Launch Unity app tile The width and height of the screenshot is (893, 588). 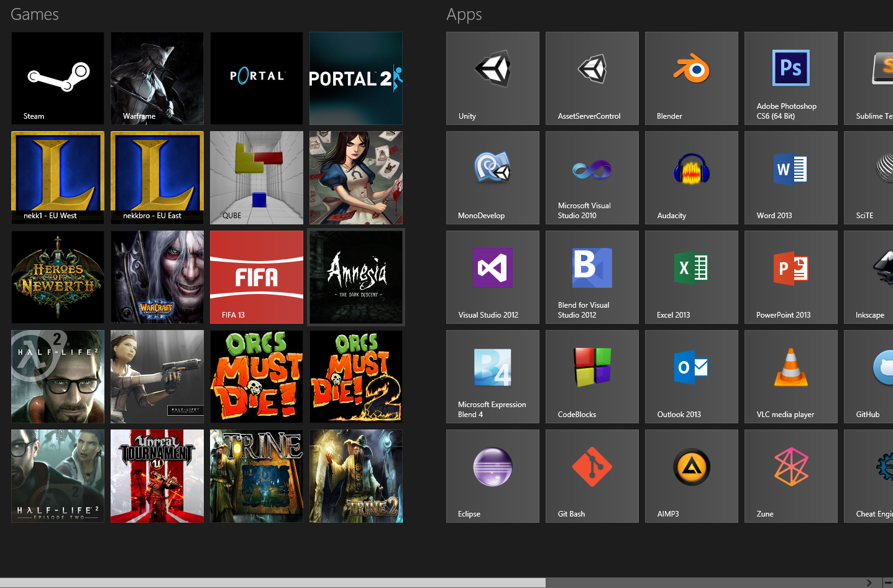[x=493, y=78]
